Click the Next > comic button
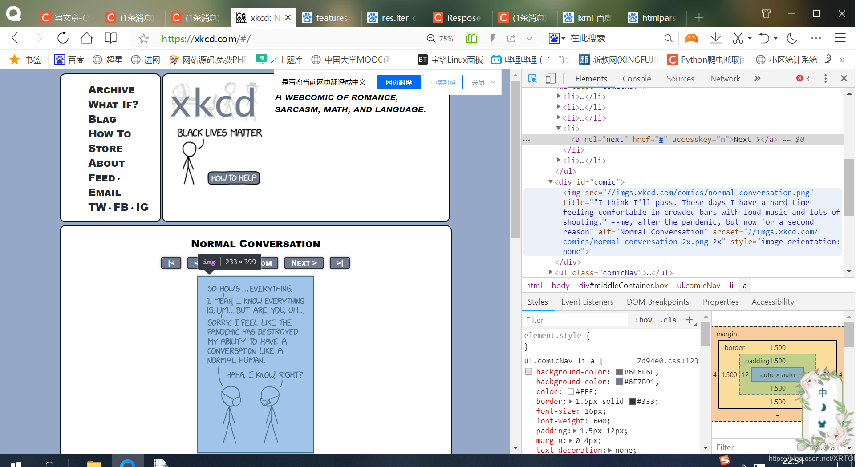Viewport: 868px width, 467px height. tap(304, 262)
